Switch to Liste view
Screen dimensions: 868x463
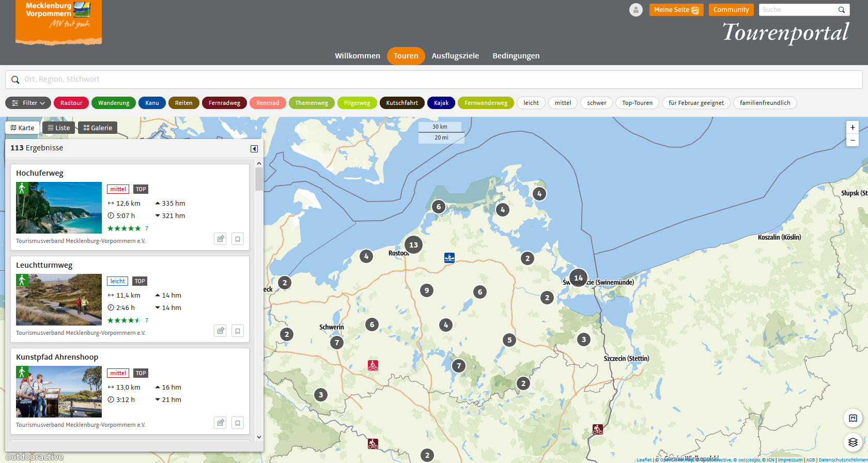click(59, 128)
